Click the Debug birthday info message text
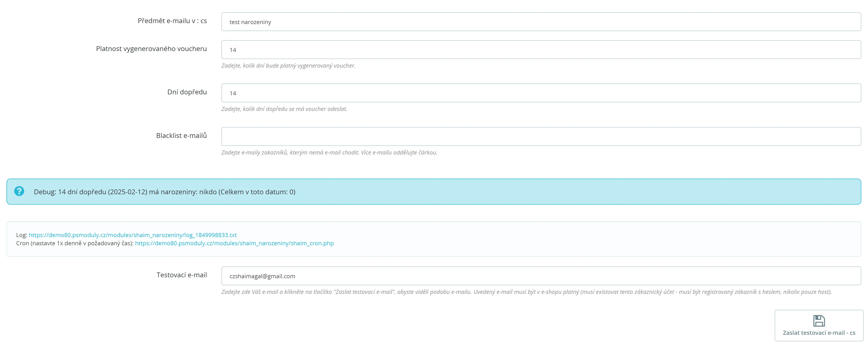The image size is (868, 349). click(x=164, y=192)
